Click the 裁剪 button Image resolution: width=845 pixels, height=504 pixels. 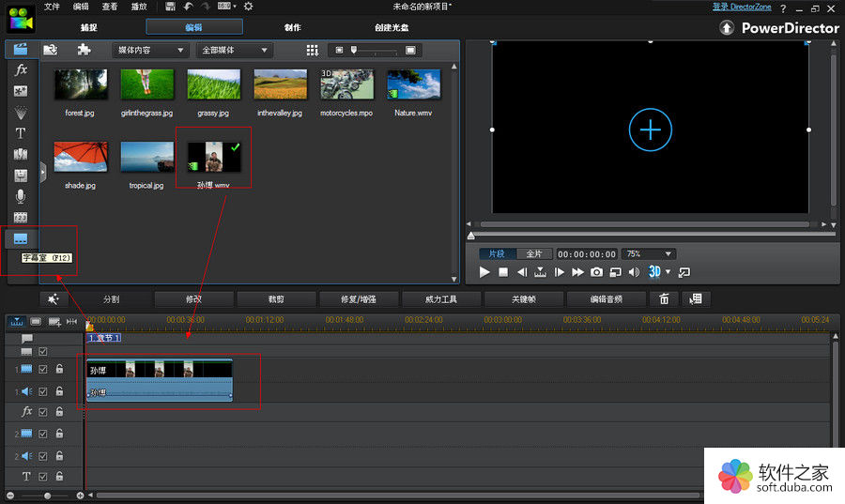276,298
